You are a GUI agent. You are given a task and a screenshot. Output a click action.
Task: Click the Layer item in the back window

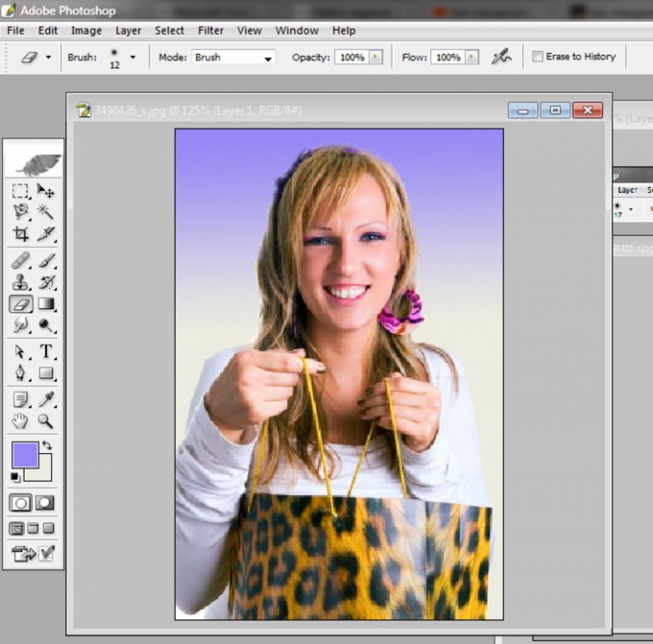coord(627,190)
